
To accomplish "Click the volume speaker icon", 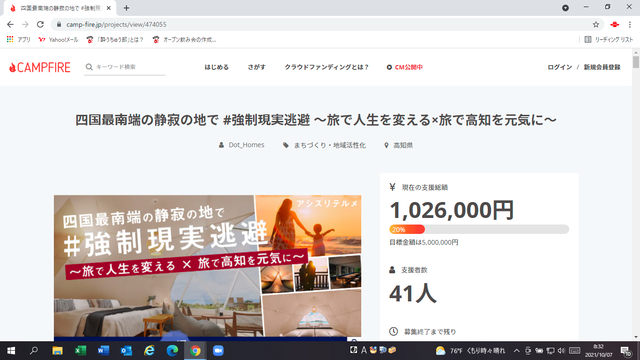I will click(x=562, y=351).
